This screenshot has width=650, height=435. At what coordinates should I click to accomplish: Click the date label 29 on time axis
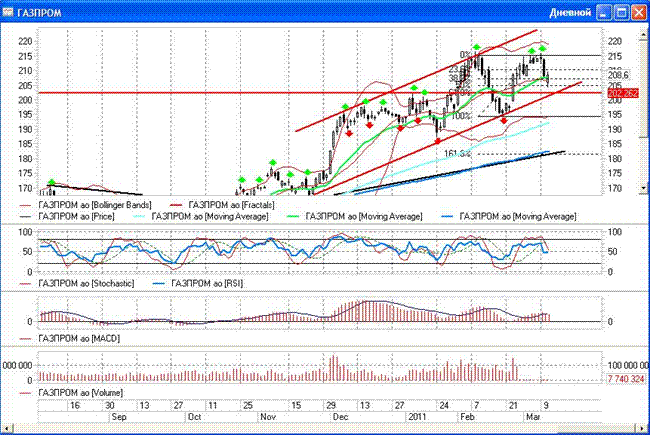click(x=330, y=405)
